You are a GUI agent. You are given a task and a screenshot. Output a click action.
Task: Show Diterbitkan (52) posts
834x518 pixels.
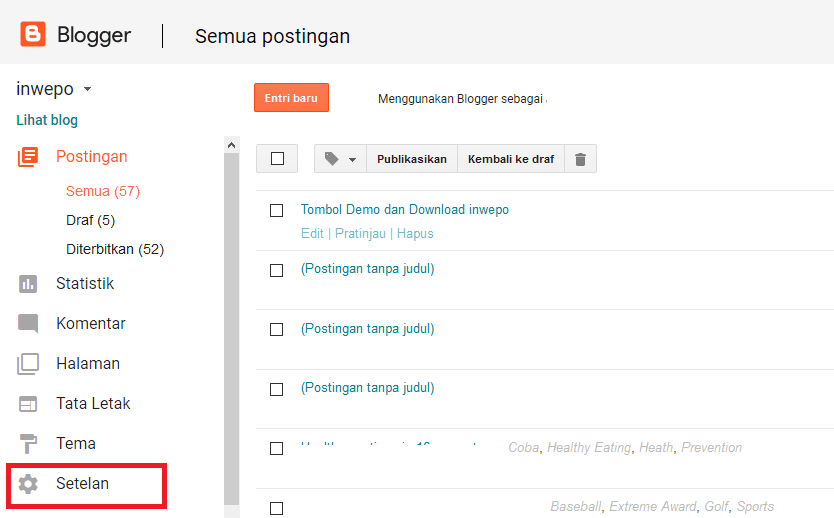[x=114, y=249]
